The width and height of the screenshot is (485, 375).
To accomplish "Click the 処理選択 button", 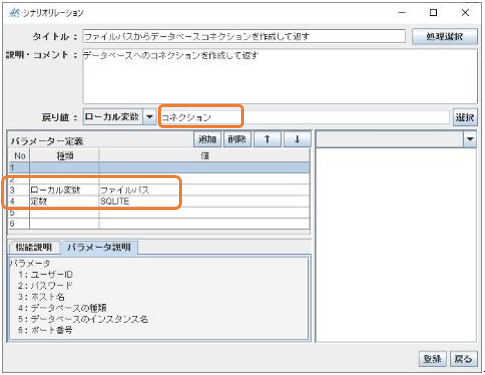I will (445, 36).
